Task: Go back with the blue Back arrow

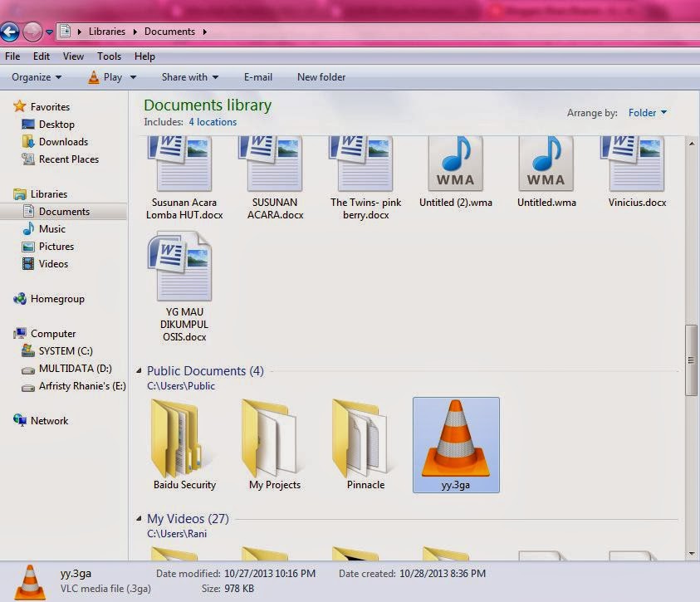Action: 9,32
